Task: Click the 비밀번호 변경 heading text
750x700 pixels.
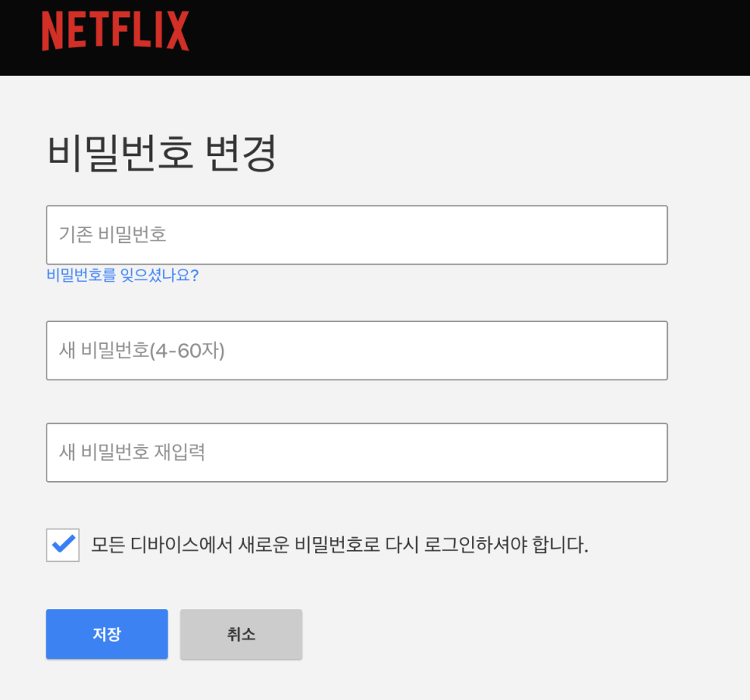Action: (161, 153)
